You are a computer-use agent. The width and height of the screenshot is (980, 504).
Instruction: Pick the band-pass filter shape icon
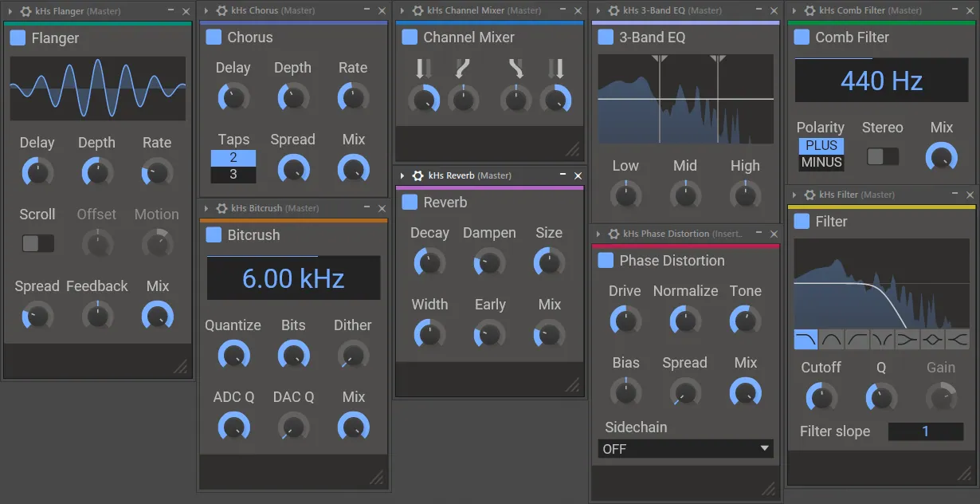[832, 341]
